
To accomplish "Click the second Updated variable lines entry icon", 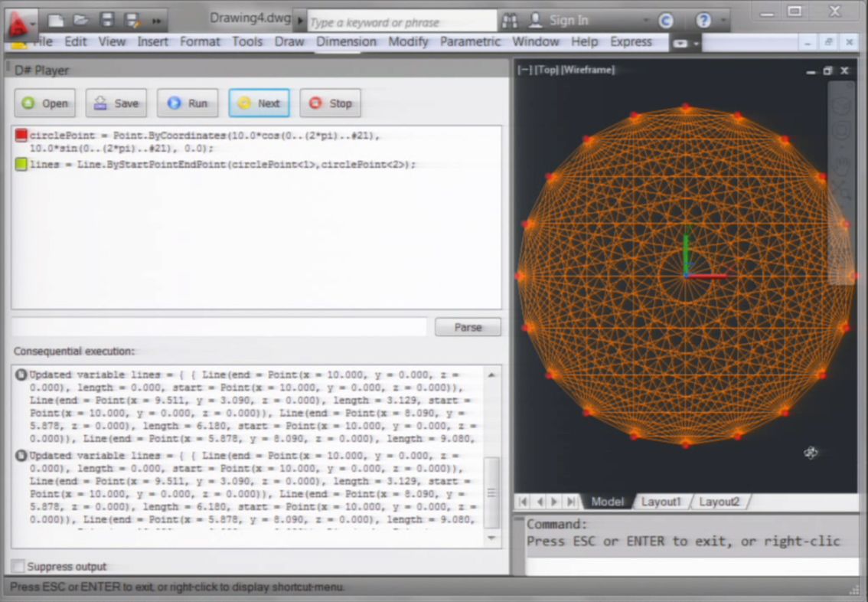I will [x=21, y=456].
